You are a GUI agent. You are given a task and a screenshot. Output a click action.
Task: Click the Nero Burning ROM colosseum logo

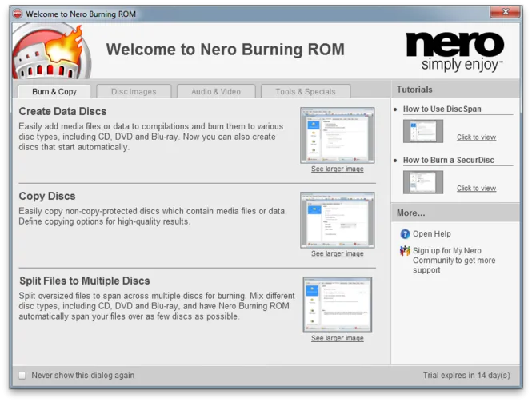(51, 51)
